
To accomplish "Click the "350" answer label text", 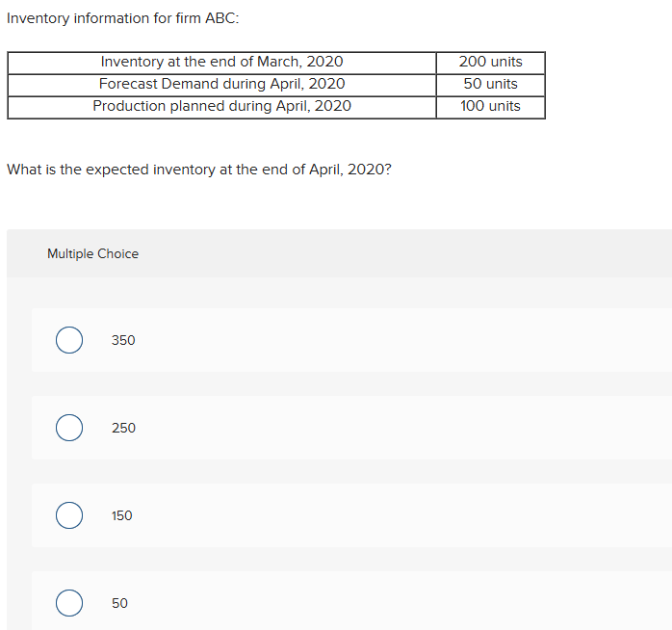I will [x=123, y=340].
